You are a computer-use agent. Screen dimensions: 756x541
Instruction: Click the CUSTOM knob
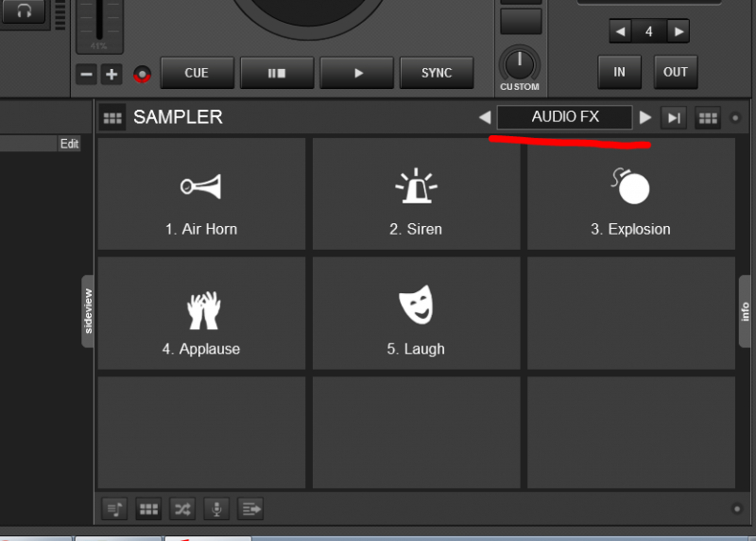[519, 64]
